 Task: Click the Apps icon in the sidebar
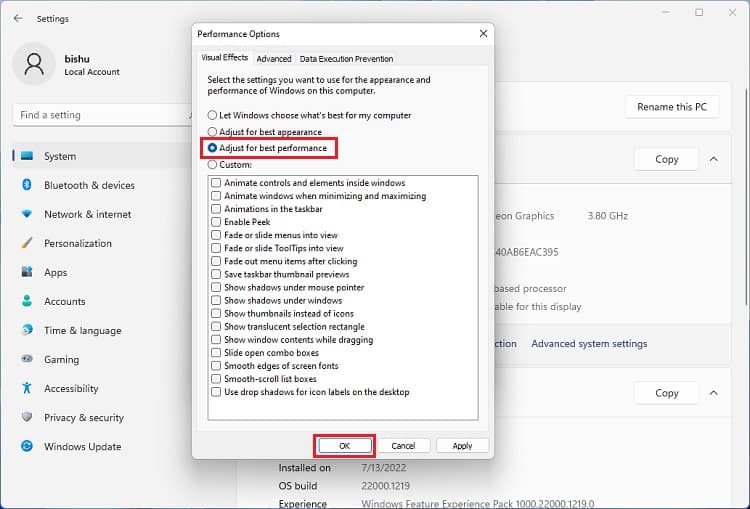pos(27,272)
